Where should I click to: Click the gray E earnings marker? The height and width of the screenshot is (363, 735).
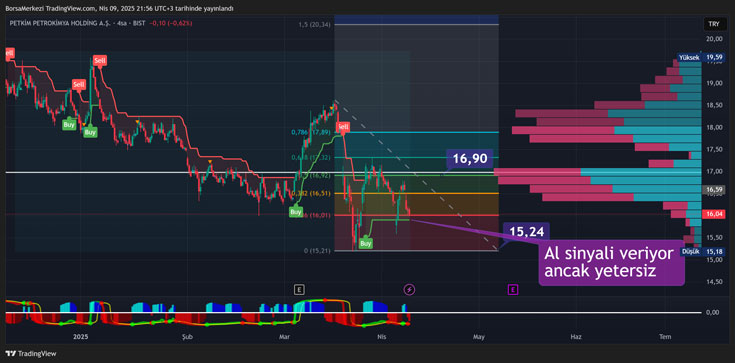point(299,289)
